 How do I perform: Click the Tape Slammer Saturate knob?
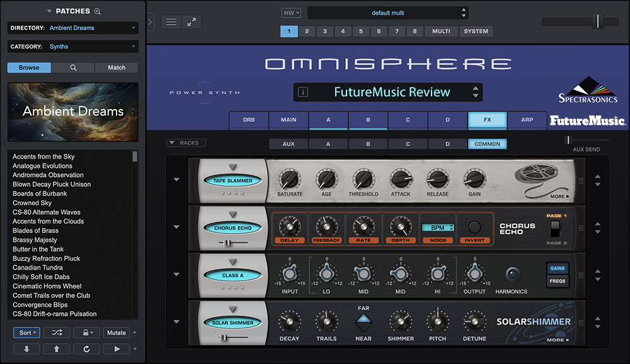[290, 179]
